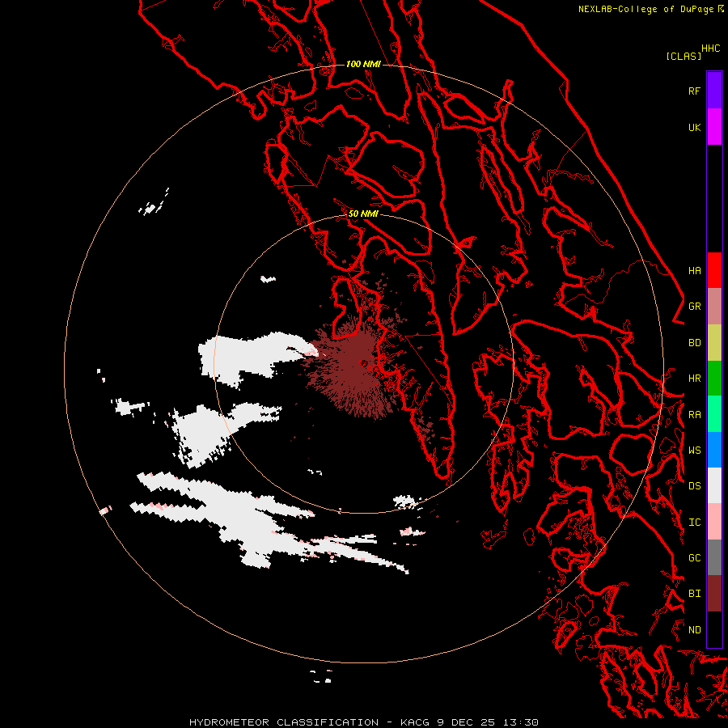The image size is (728, 728).
Task: Click the DS legend label
Action: [694, 485]
